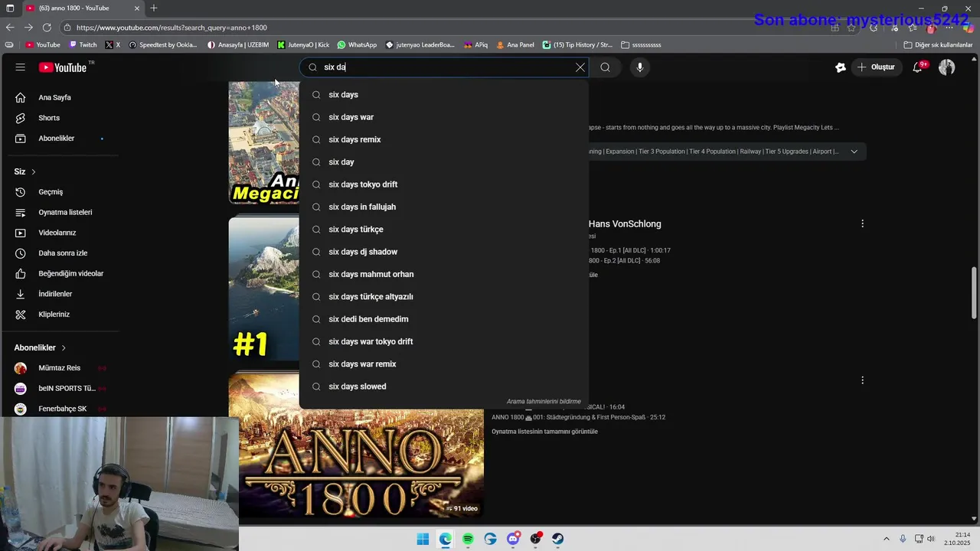
Task: Select suggestion "six days mahmut orhan"
Action: [444, 274]
